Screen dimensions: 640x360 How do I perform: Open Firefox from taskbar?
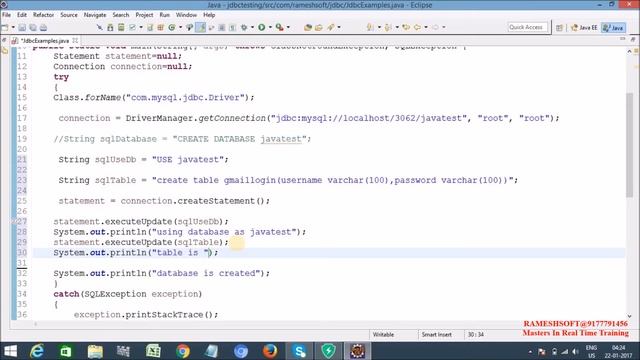tap(270, 351)
